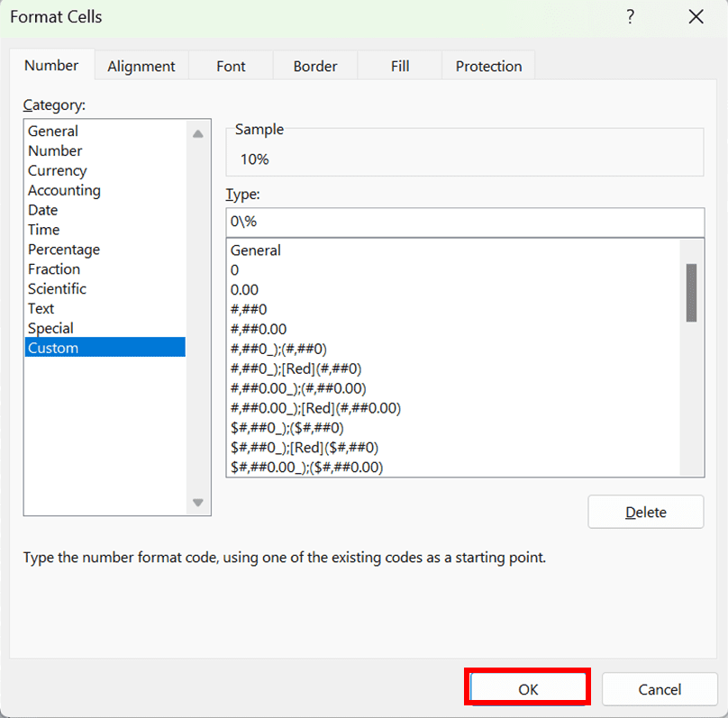Choose the Currency category
The image size is (728, 718).
pos(105,170)
